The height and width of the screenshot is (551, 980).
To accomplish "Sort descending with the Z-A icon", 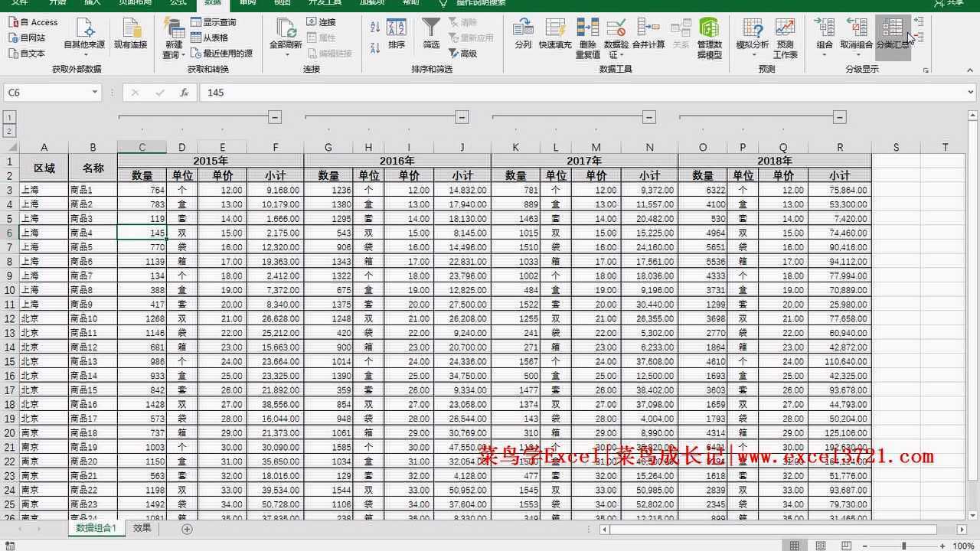I will tap(375, 47).
